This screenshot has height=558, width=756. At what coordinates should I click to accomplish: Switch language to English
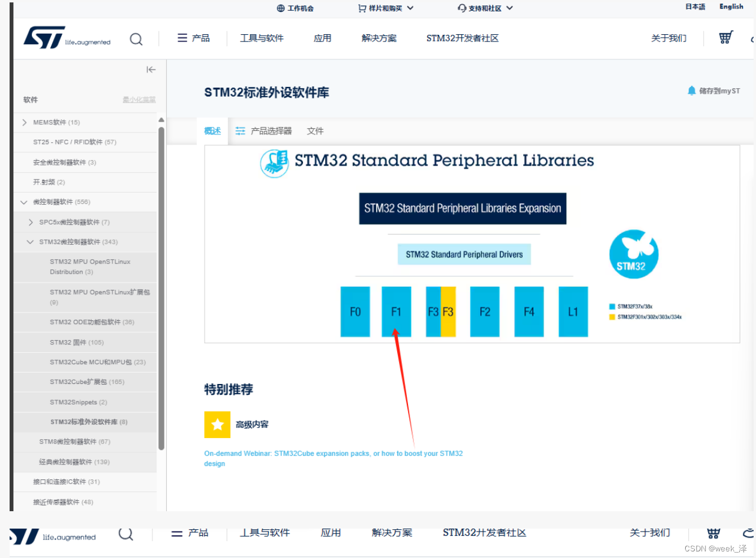point(731,7)
